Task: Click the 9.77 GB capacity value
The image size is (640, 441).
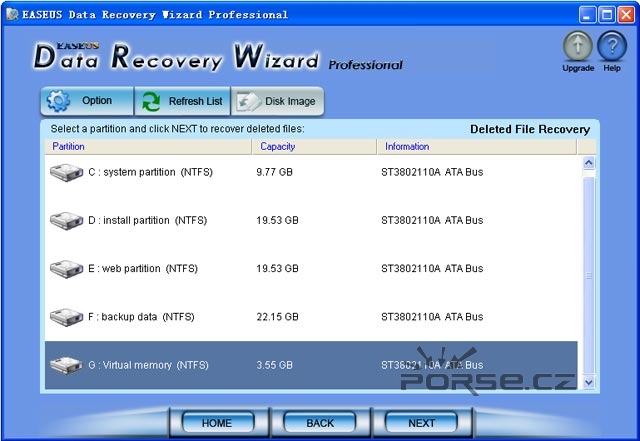Action: (274, 172)
